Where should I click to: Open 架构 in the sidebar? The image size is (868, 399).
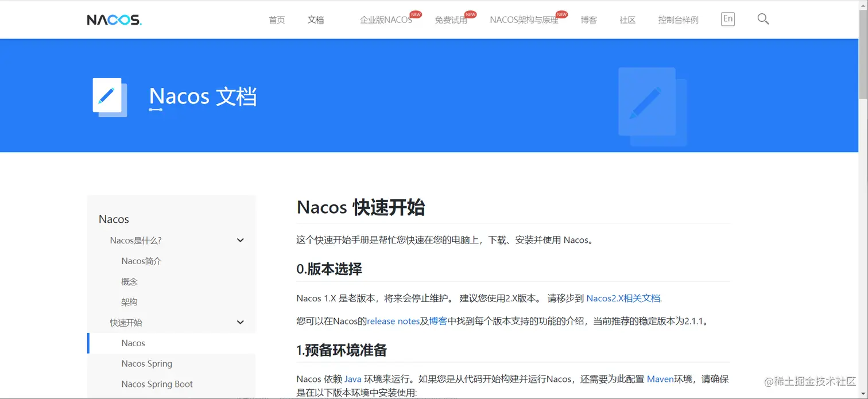[x=130, y=302]
